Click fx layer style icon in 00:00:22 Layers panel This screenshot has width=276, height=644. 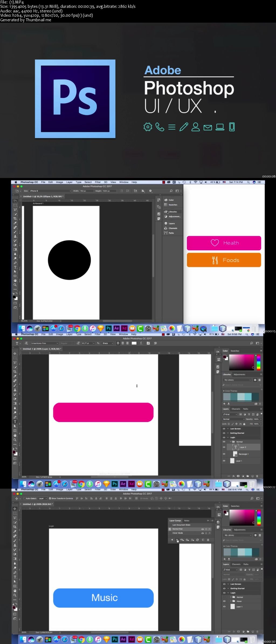click(234, 476)
